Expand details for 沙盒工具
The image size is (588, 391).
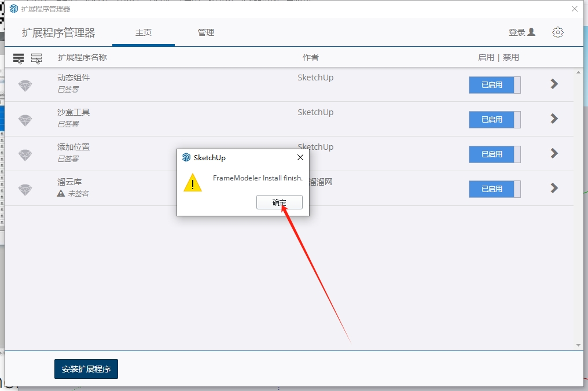point(554,119)
